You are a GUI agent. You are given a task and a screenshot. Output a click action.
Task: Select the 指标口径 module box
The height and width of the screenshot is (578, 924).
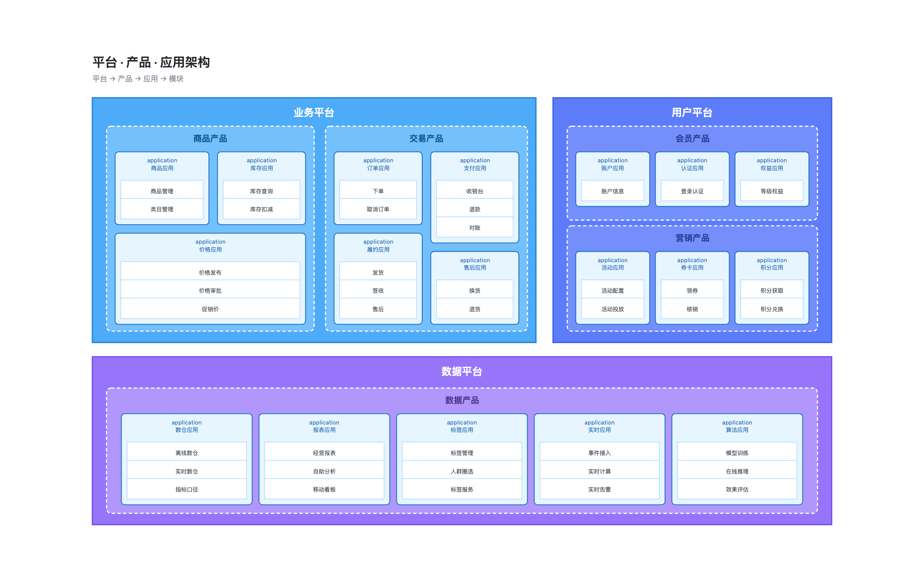pyautogui.click(x=187, y=489)
